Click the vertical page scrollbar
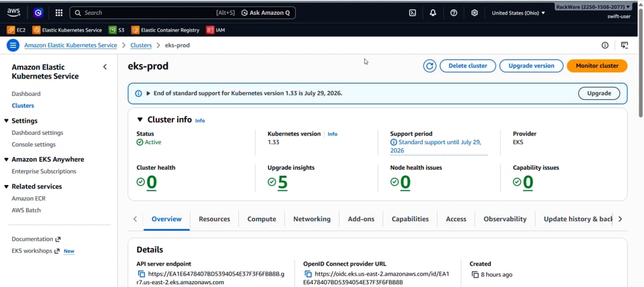The height and width of the screenshot is (287, 644). point(641,62)
